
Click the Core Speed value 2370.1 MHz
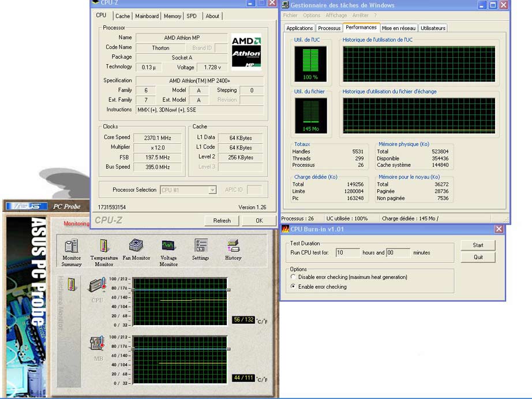pyautogui.click(x=158, y=138)
